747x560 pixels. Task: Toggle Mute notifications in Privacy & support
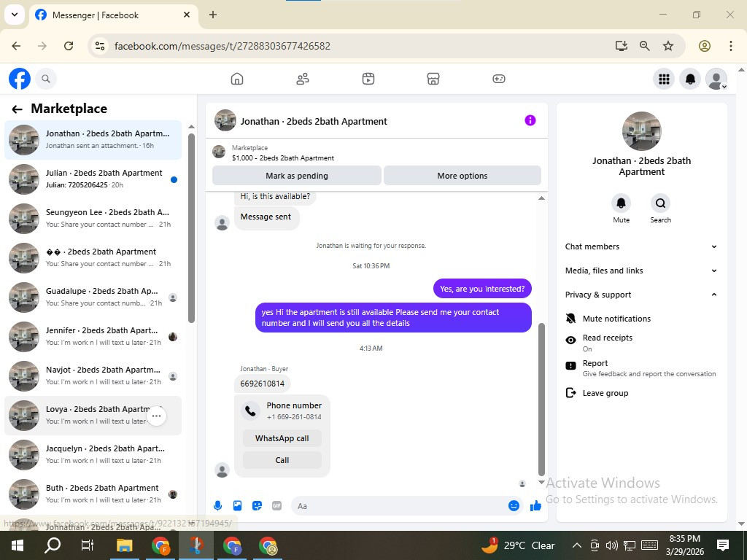tap(640, 319)
